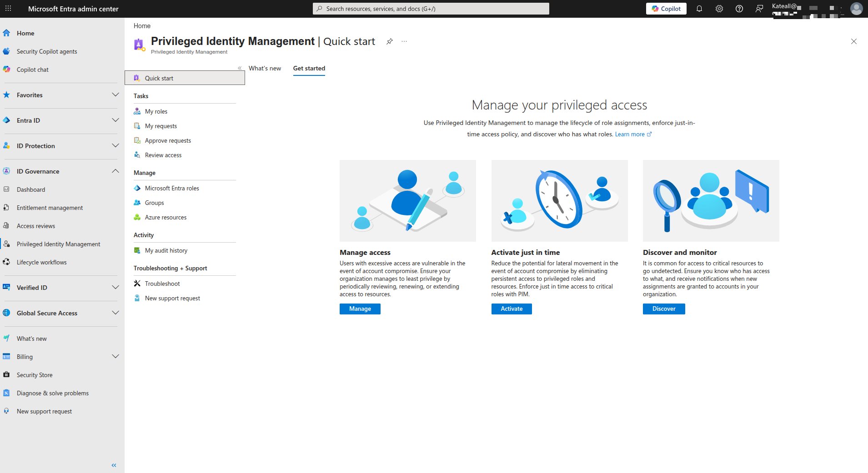Image resolution: width=868 pixels, height=473 pixels.
Task: Click the Security Store icon
Action: [x=6, y=375]
